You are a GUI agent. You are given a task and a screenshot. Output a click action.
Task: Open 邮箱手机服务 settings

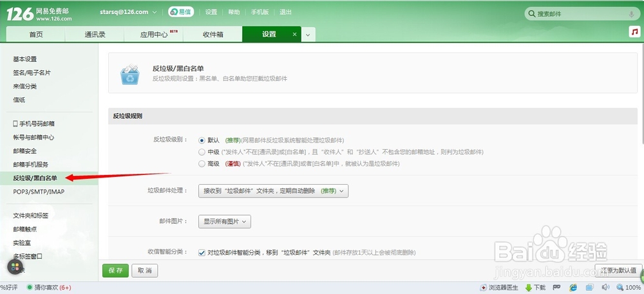pyautogui.click(x=31, y=165)
